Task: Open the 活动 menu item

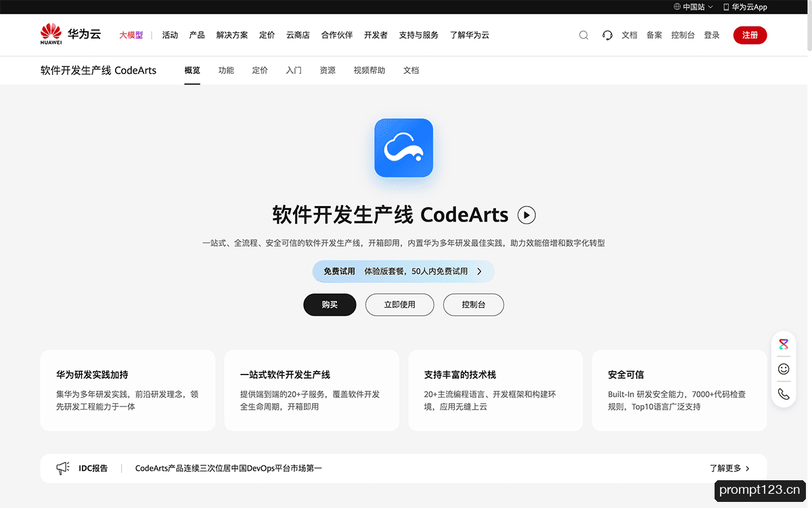Action: point(170,35)
